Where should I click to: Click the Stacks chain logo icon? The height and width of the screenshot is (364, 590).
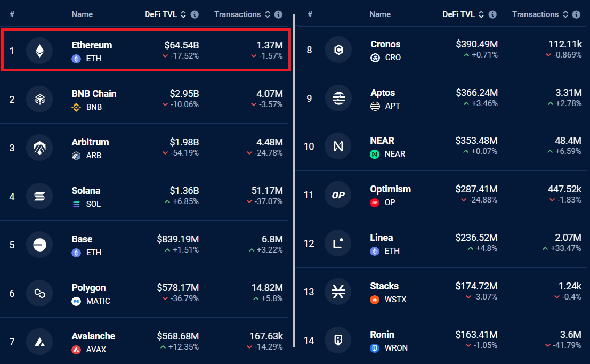338,292
